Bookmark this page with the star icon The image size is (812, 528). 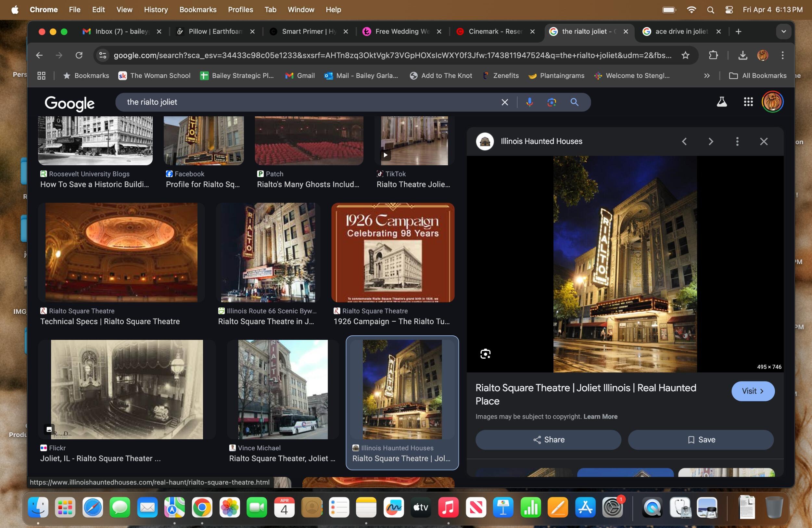point(685,55)
